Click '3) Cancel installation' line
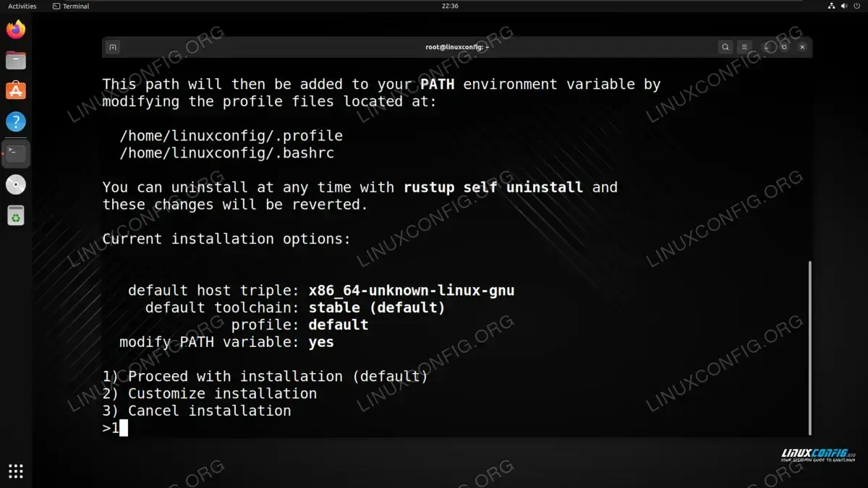868x488 pixels. click(197, 411)
